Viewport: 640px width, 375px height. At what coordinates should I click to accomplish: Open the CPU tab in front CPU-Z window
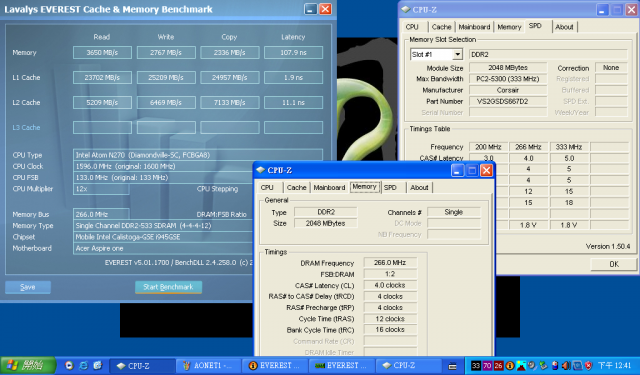coord(267,187)
